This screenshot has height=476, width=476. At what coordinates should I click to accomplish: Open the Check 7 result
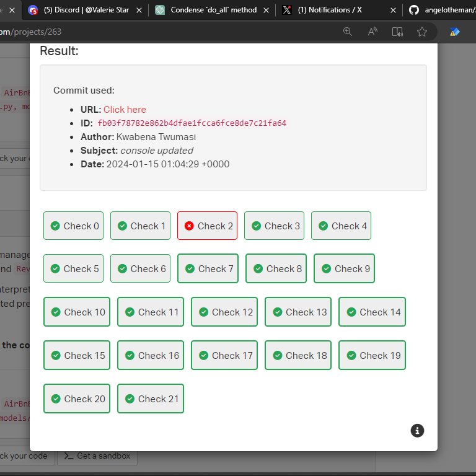tap(208, 268)
